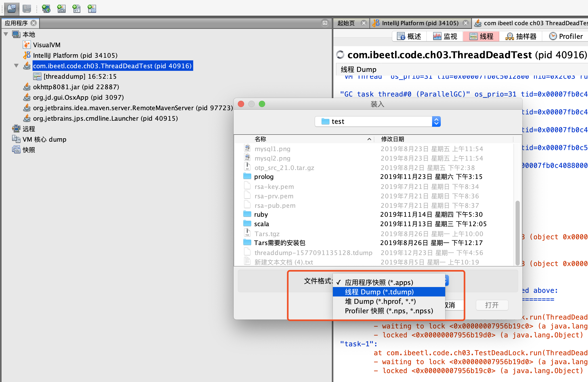
Task: Select the VisualVM application node
Action: click(x=46, y=45)
